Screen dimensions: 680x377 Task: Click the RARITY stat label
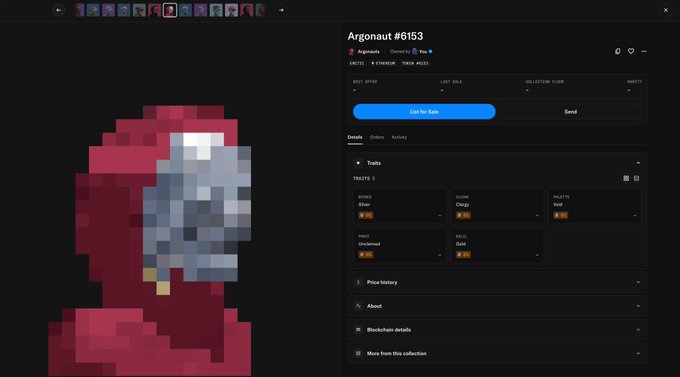click(634, 82)
